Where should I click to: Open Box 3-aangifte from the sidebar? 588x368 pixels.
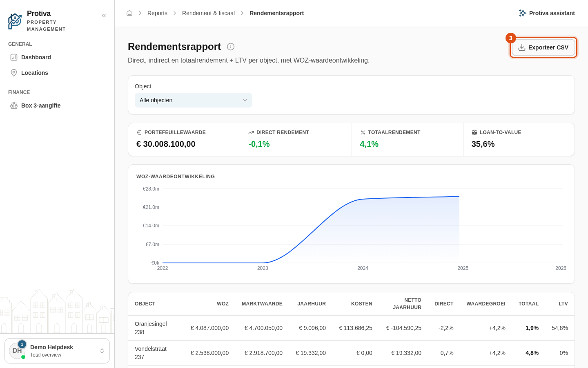point(57,105)
